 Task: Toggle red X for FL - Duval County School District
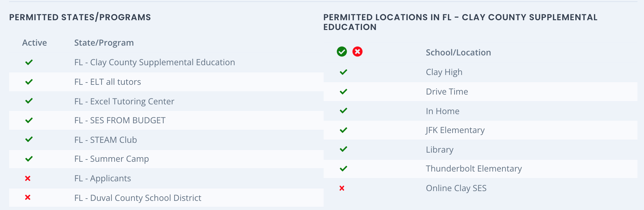tap(28, 197)
